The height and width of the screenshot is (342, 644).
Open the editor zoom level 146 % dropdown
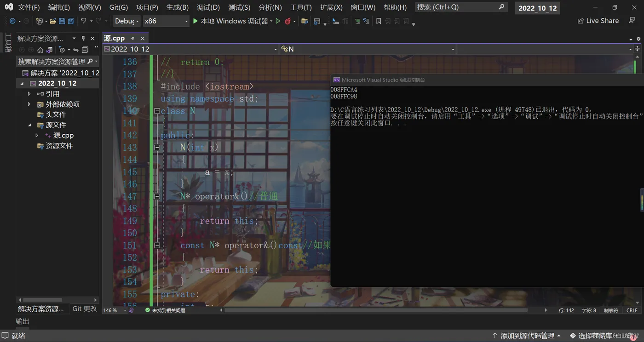pos(114,310)
